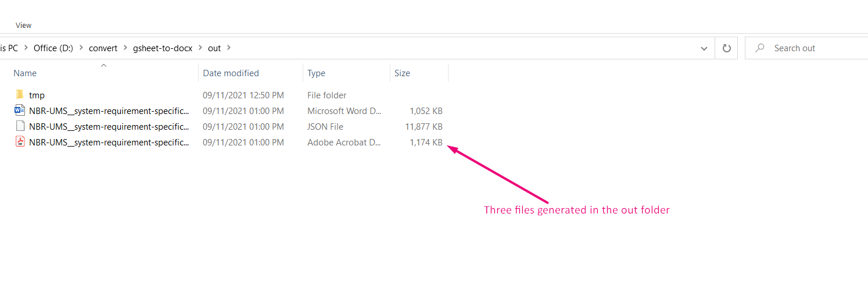Jump to gsheet-to-docx folder in path
The width and height of the screenshot is (868, 299).
coord(163,48)
